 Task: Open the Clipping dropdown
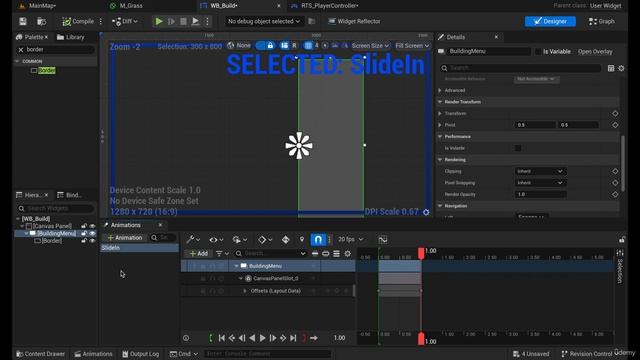(x=540, y=171)
